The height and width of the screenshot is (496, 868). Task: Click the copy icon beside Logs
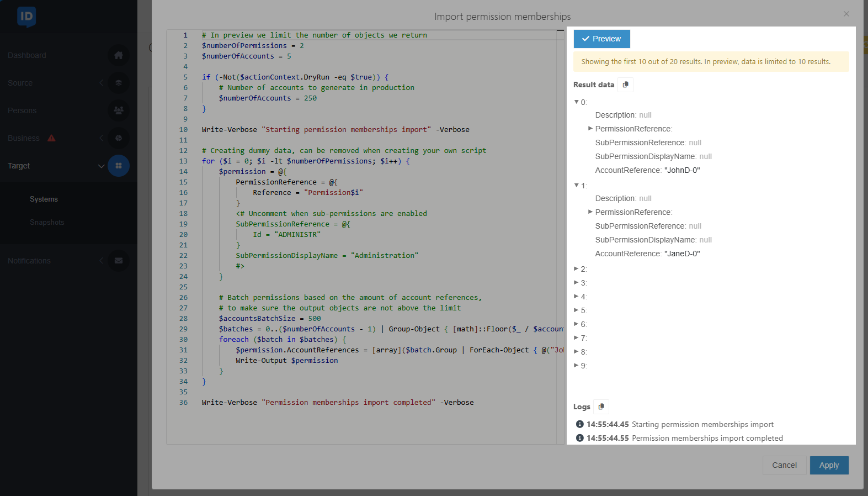601,407
